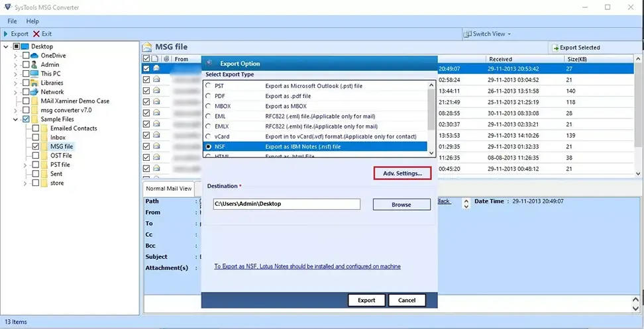Click the MSG file panel envelope icon
Viewport: 644px width, 329px height.
[x=148, y=47]
